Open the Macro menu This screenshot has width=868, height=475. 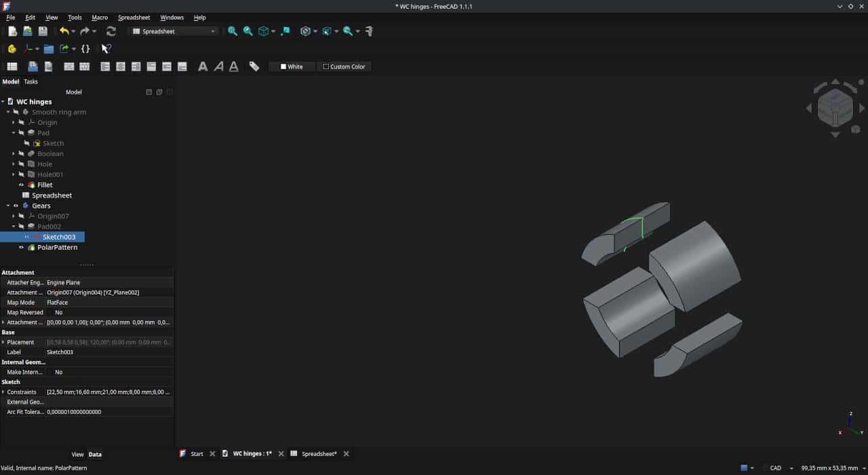(100, 18)
